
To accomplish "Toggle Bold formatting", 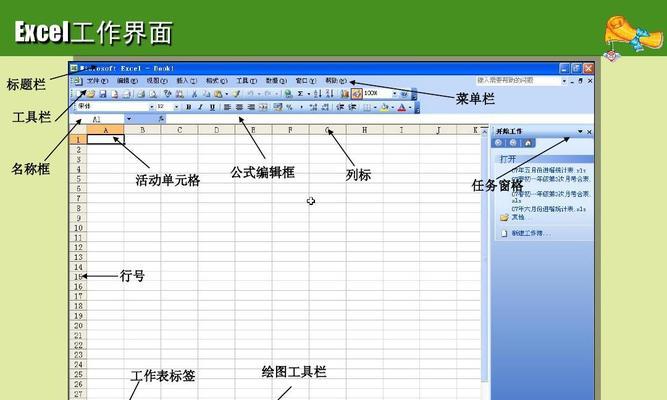I will point(188,107).
